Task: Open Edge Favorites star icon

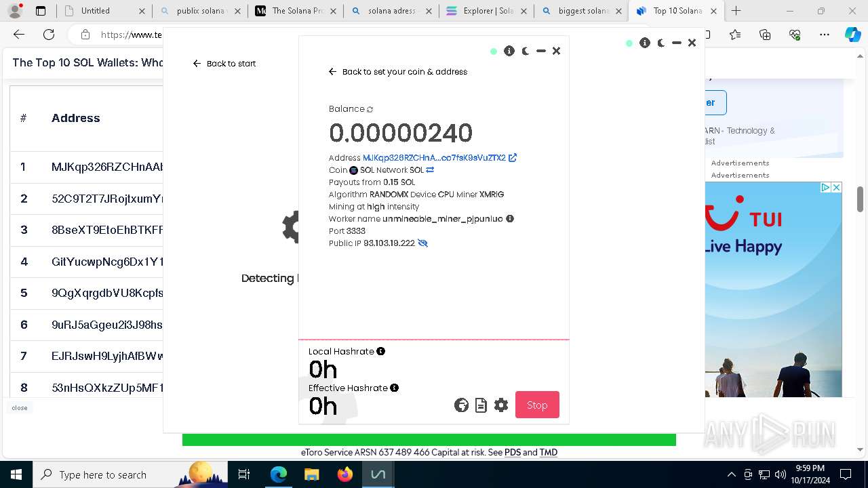Action: pos(736,35)
